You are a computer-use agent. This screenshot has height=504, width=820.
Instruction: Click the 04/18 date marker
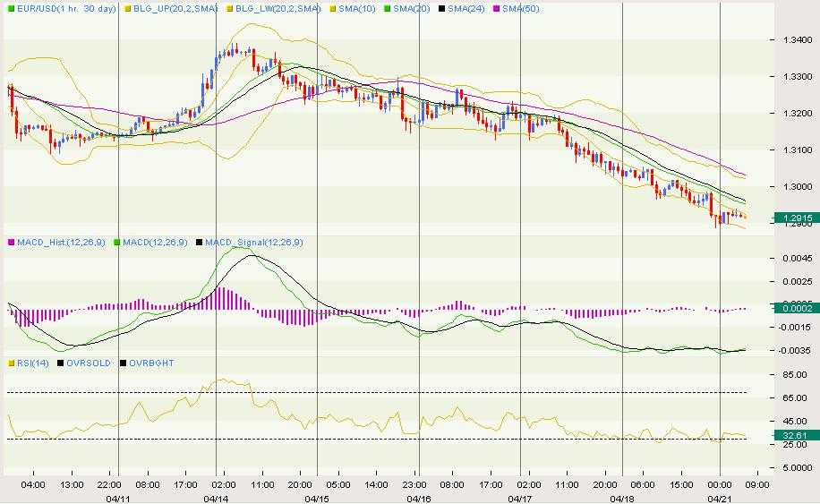(x=622, y=499)
